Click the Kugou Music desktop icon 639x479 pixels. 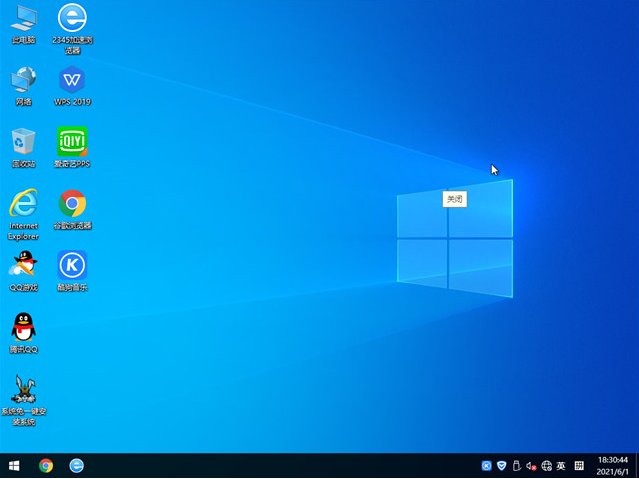[x=72, y=265]
